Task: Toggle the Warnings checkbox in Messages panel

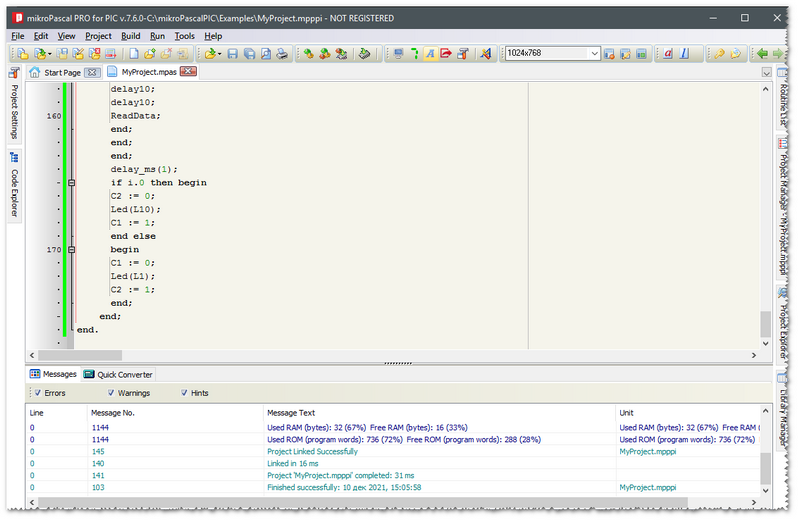Action: coord(110,393)
